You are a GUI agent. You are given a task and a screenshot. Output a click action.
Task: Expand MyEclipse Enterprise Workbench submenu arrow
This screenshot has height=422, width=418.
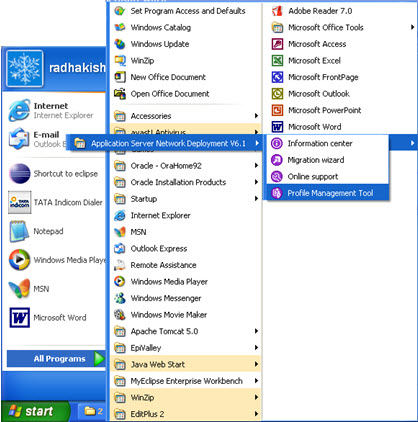pyautogui.click(x=256, y=381)
